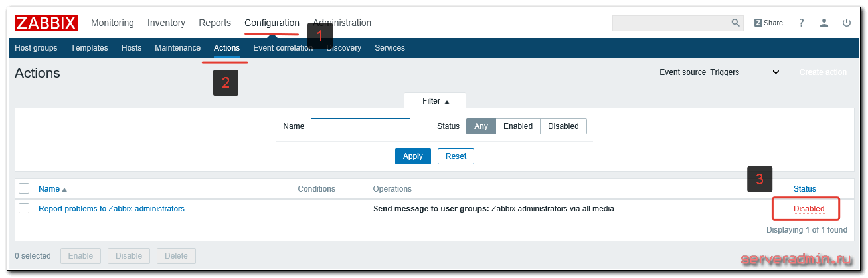Screen dimensions: 868x278
Task: Tick the select-all header checkbox
Action: pyautogui.click(x=24, y=188)
